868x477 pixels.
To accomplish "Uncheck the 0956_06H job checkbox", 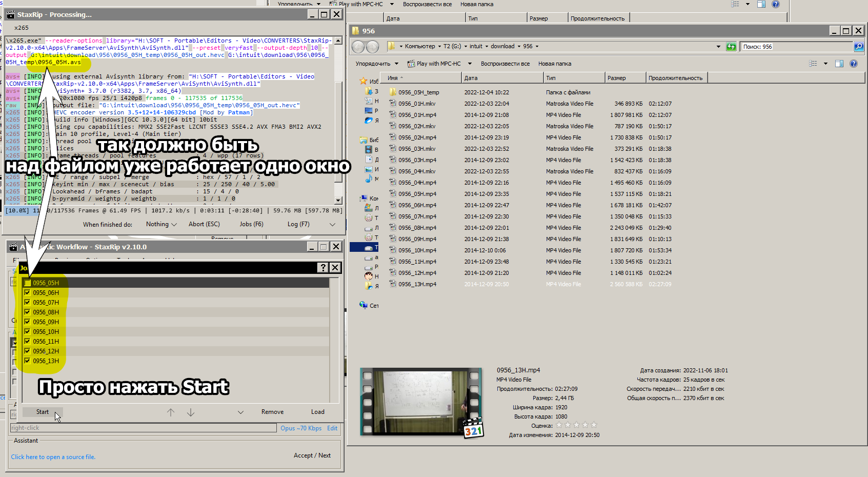I will click(27, 293).
